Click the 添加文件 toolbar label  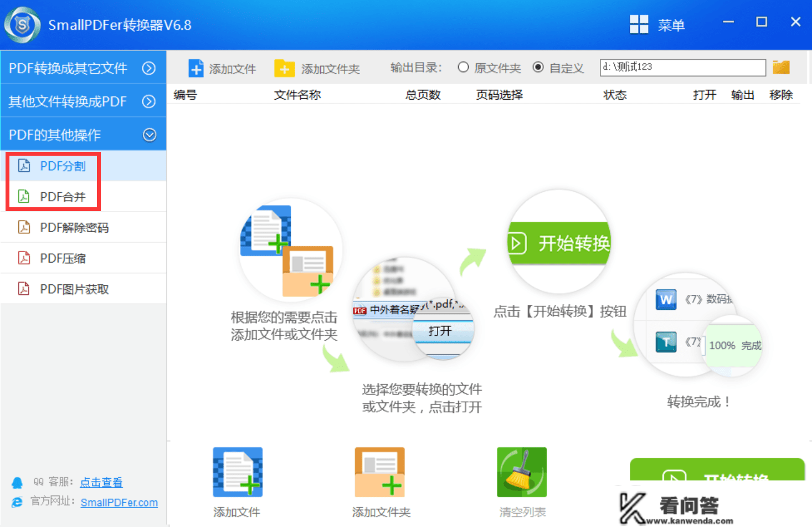point(233,69)
